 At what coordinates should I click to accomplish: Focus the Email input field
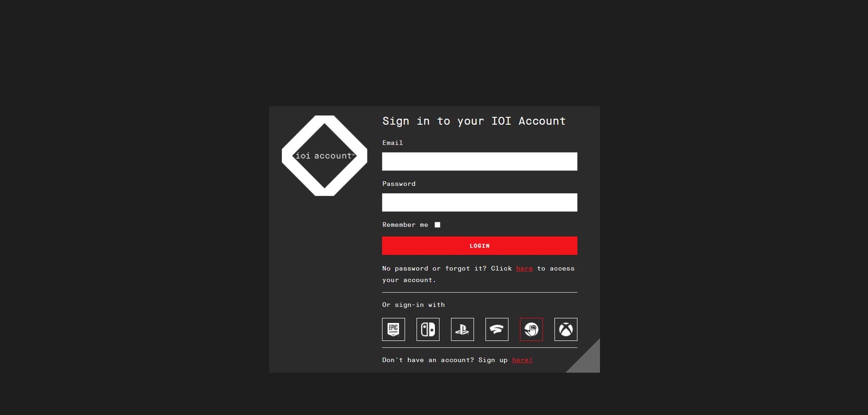pos(480,161)
